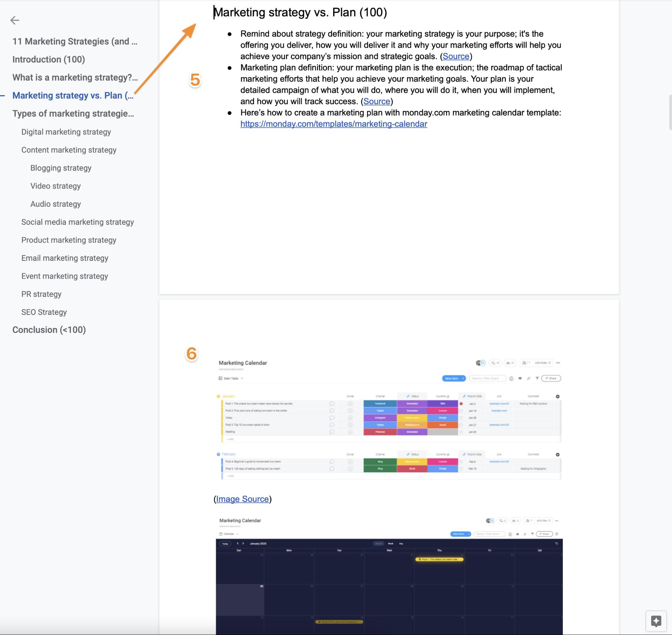Select Audio strategy in the outline
The width and height of the screenshot is (672, 635).
[55, 204]
